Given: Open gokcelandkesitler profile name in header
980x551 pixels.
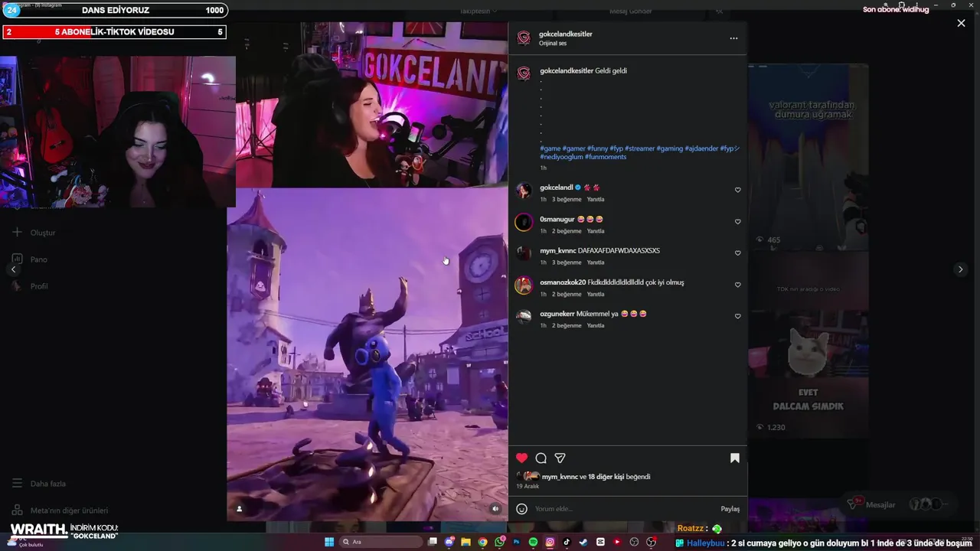Looking at the screenshot, I should pyautogui.click(x=566, y=34).
